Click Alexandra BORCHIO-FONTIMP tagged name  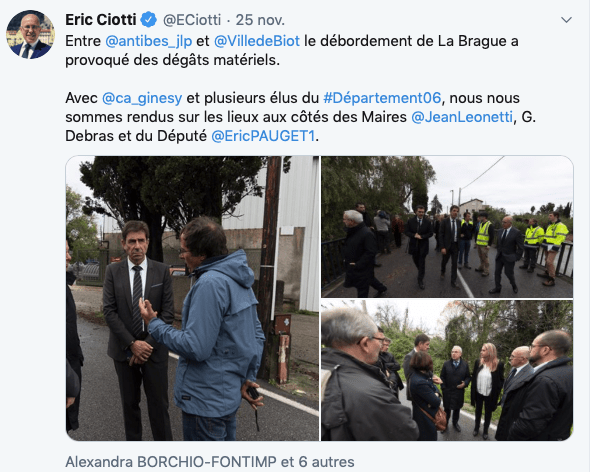click(x=171, y=462)
